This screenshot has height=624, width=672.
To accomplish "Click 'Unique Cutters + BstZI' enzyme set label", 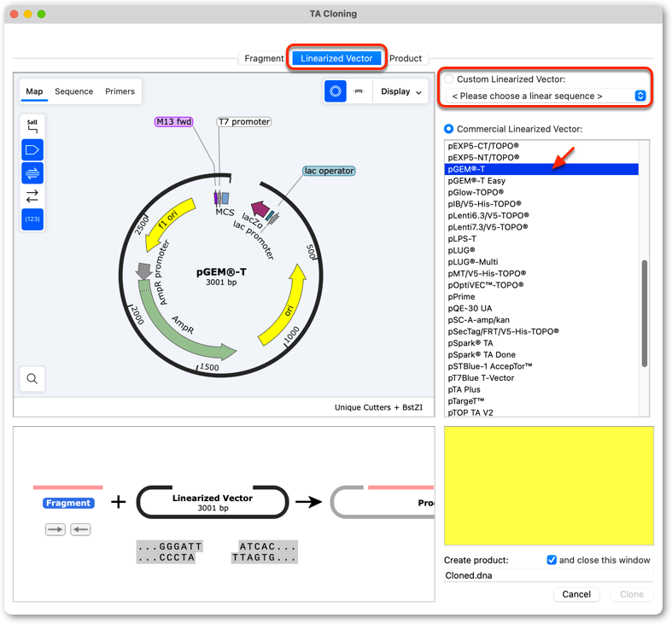I will tap(378, 407).
